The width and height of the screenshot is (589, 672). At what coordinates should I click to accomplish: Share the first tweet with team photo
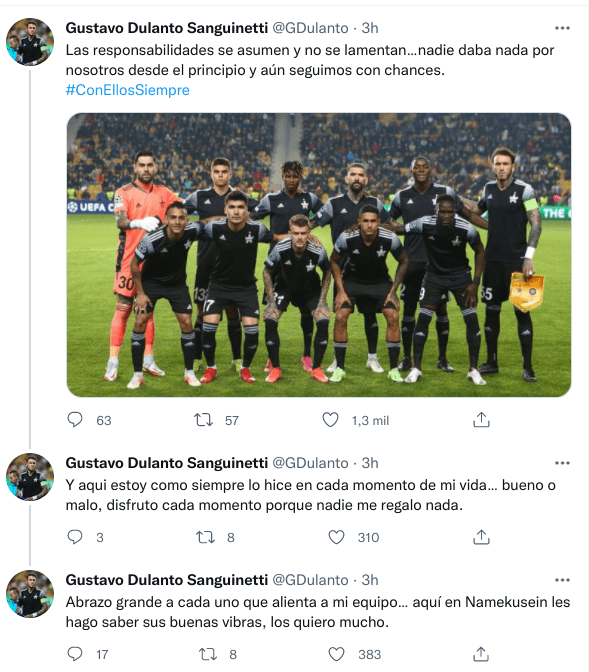[481, 420]
